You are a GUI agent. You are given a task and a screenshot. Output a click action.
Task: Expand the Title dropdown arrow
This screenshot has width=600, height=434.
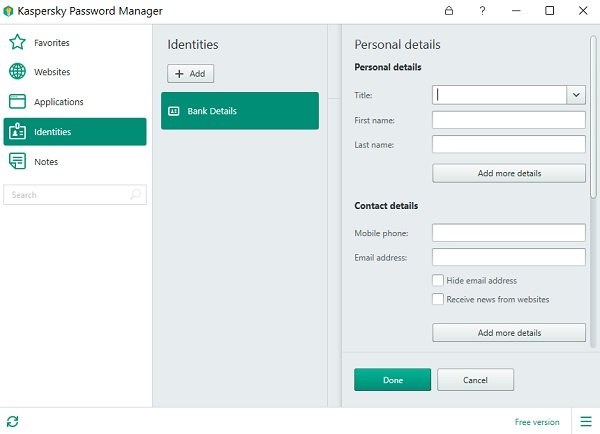pos(576,95)
